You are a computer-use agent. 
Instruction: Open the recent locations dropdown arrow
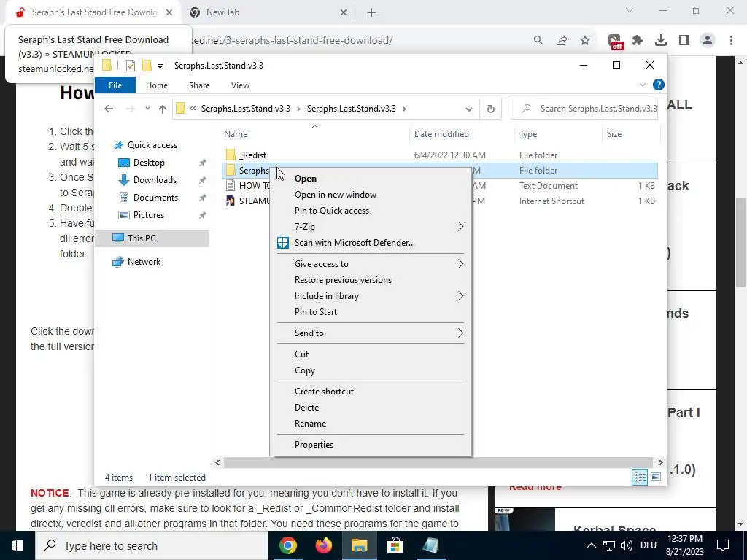click(147, 109)
